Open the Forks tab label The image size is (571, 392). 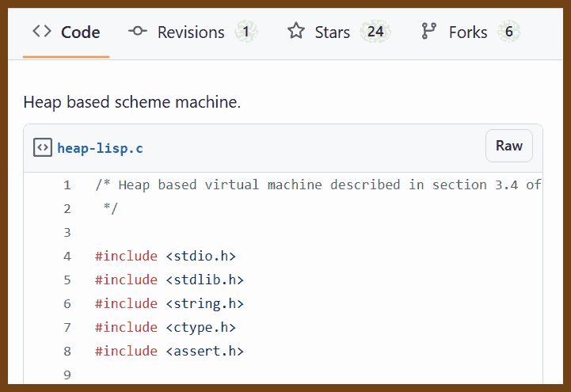468,32
